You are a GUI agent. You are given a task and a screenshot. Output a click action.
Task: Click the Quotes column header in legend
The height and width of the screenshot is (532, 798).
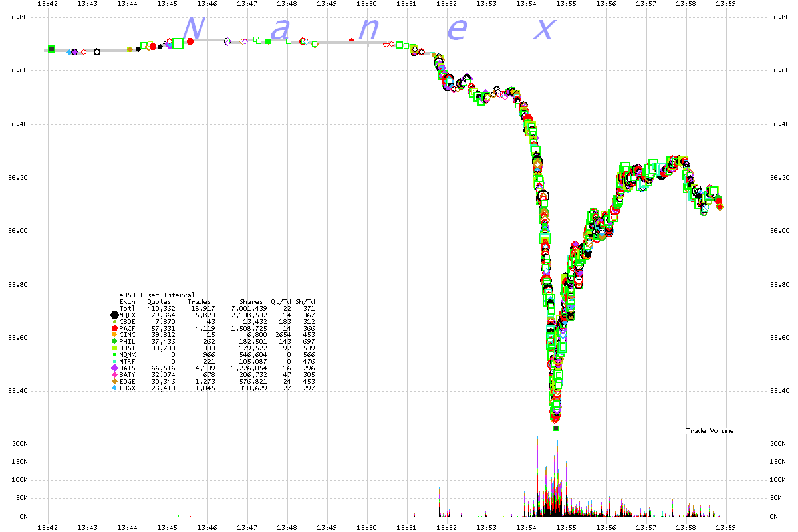159,302
